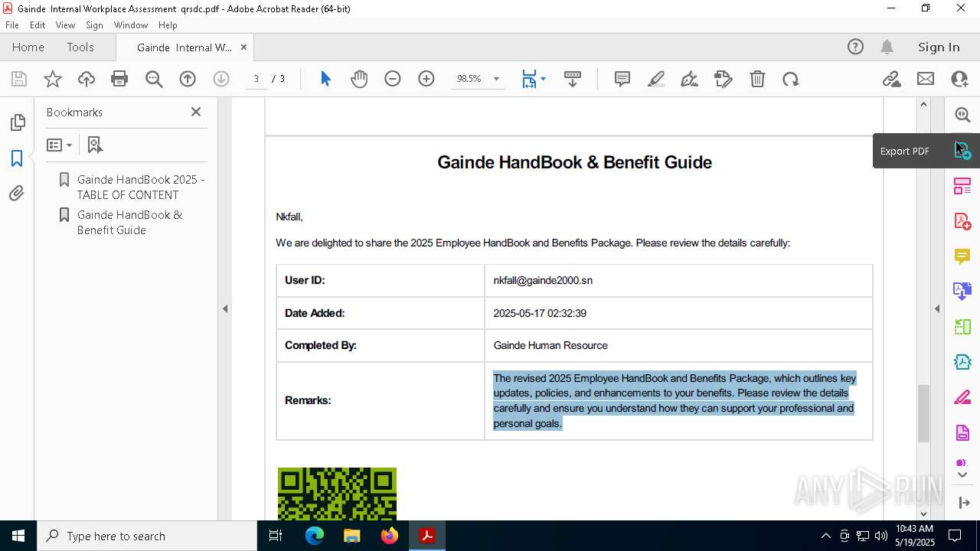
Task: Open the Windows Start menu
Action: click(x=18, y=536)
